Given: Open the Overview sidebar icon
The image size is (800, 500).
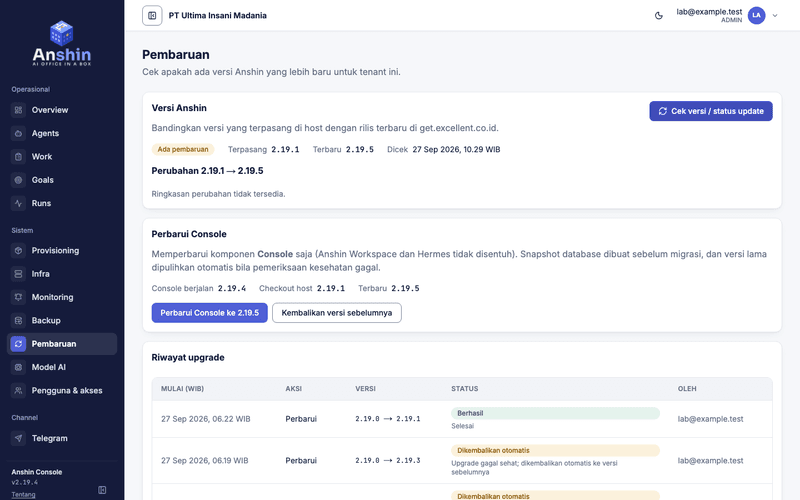Looking at the screenshot, I should click(x=18, y=110).
